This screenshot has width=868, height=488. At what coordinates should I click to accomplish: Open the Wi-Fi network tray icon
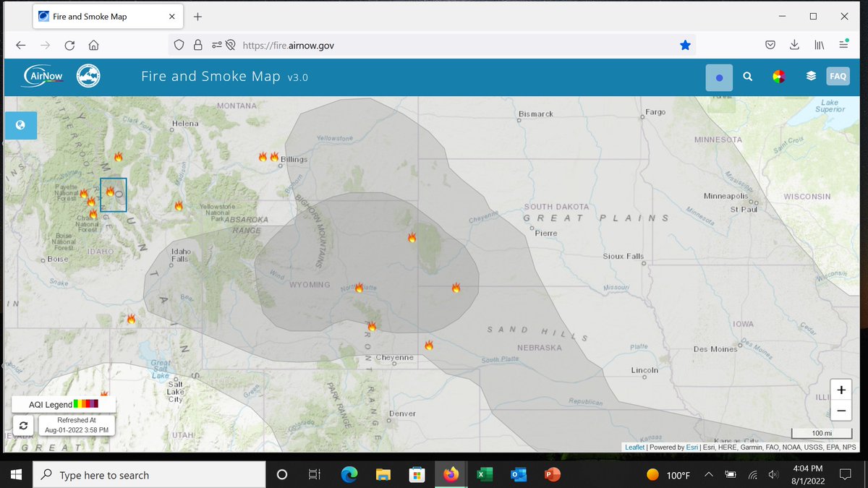click(x=753, y=474)
